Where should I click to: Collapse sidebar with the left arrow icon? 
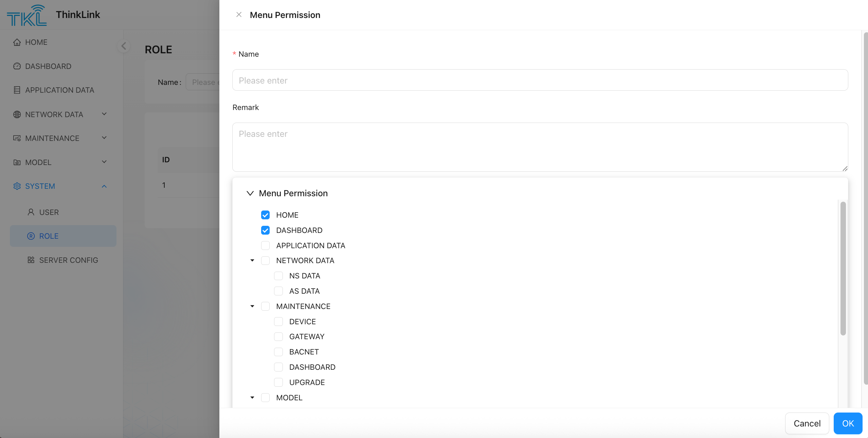pyautogui.click(x=124, y=46)
